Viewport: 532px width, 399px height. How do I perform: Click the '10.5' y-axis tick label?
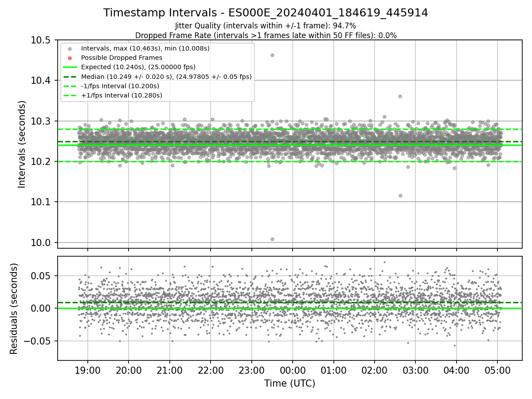pyautogui.click(x=40, y=40)
